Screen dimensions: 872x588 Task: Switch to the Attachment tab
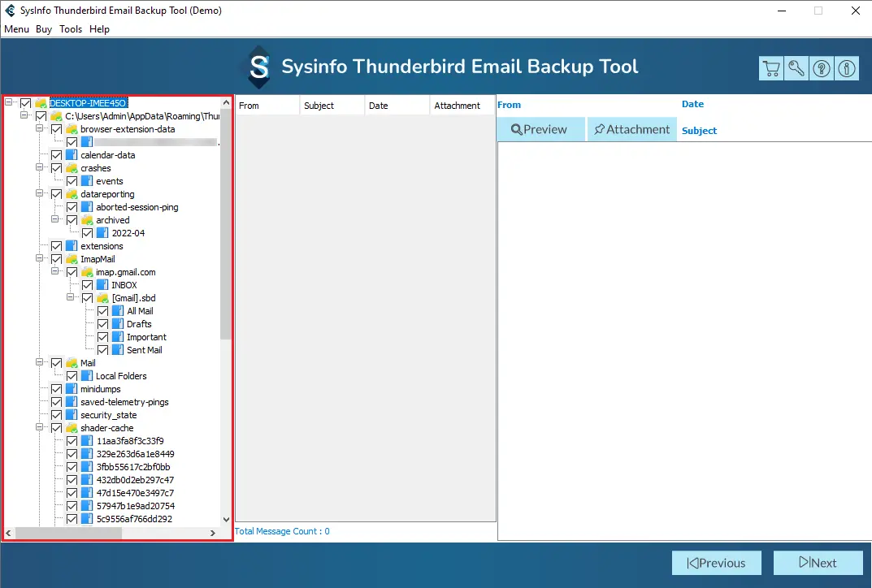click(x=631, y=129)
